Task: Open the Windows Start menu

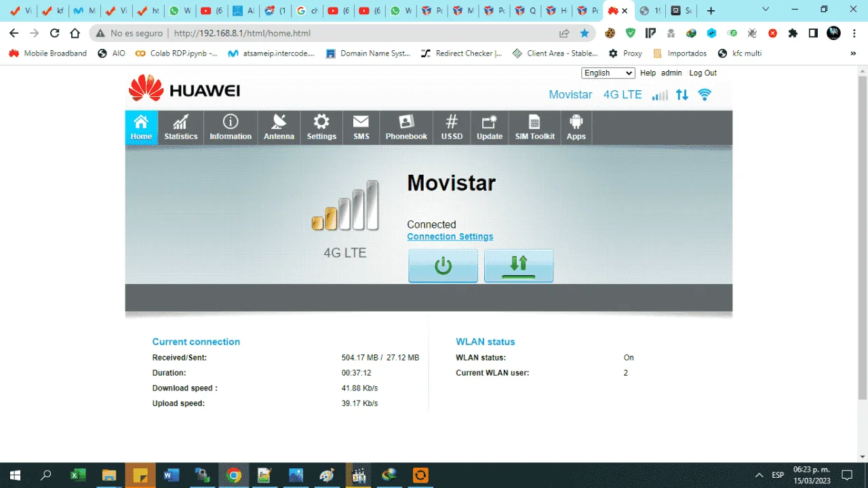Action: tap(14, 475)
